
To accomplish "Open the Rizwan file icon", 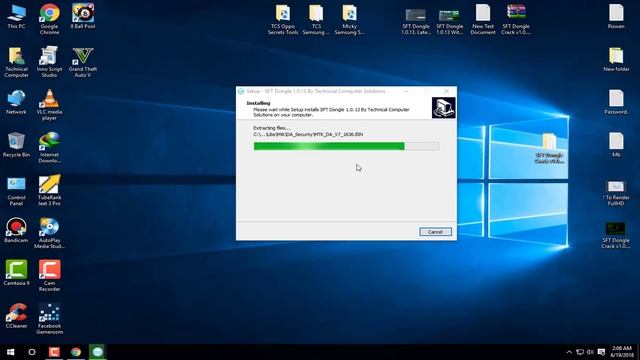I will [616, 16].
